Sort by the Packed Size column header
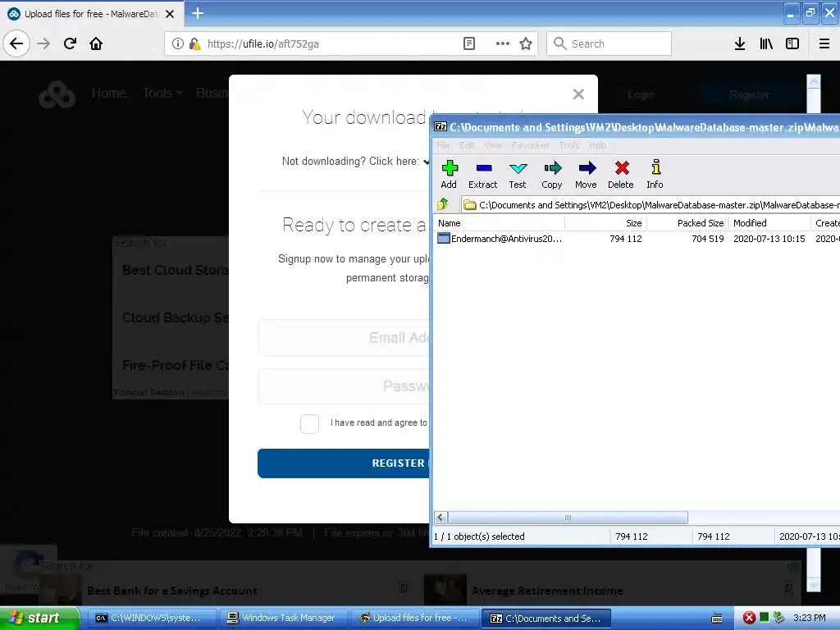This screenshot has width=840, height=630. click(x=687, y=223)
